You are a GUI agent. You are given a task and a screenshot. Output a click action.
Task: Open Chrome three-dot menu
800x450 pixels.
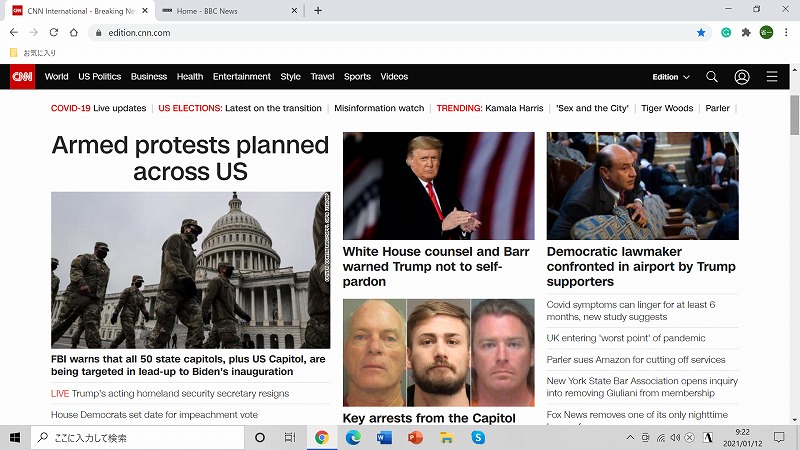(786, 33)
